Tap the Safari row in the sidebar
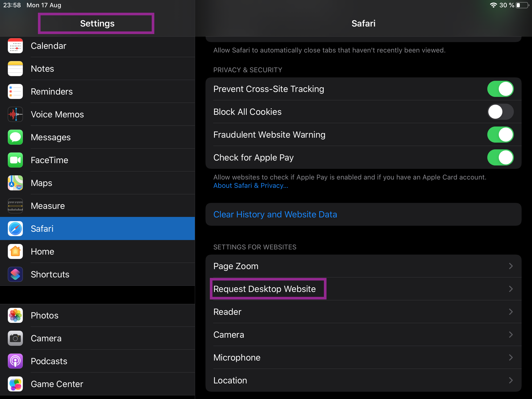Screen dimensions: 532x399 [x=97, y=229]
